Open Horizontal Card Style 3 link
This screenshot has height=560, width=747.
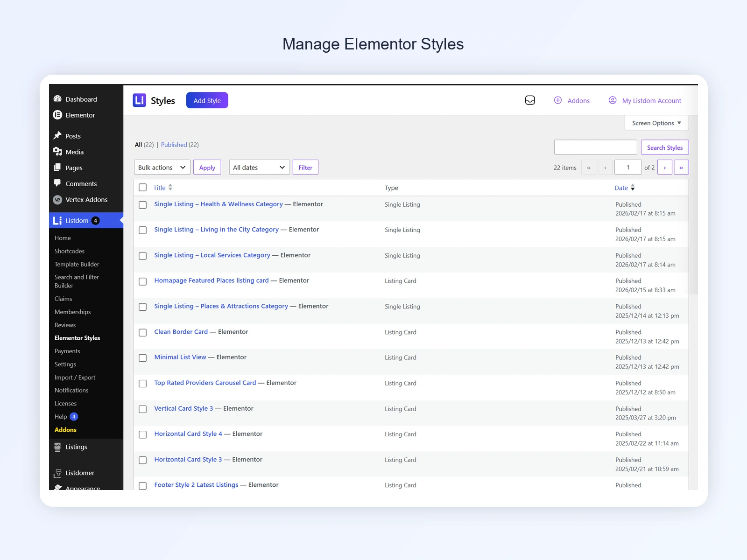[x=188, y=460]
